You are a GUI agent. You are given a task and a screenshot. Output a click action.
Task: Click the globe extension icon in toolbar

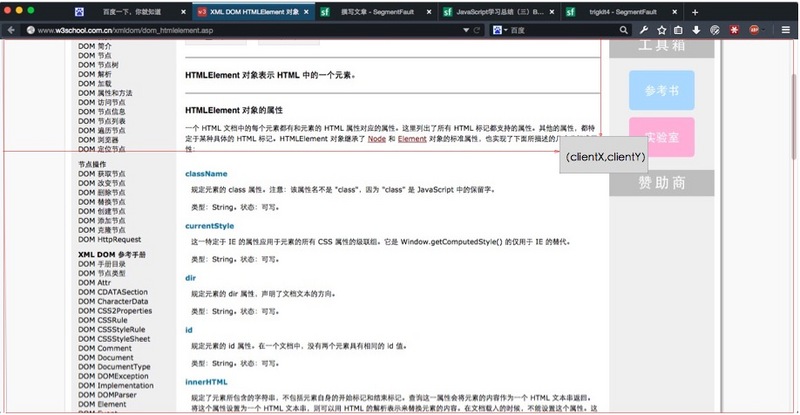tap(715, 30)
